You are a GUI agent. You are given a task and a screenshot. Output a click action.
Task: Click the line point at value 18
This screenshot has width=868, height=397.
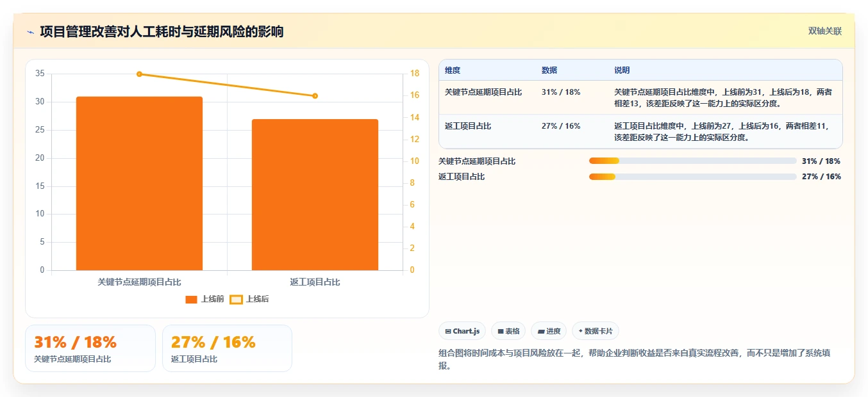139,74
